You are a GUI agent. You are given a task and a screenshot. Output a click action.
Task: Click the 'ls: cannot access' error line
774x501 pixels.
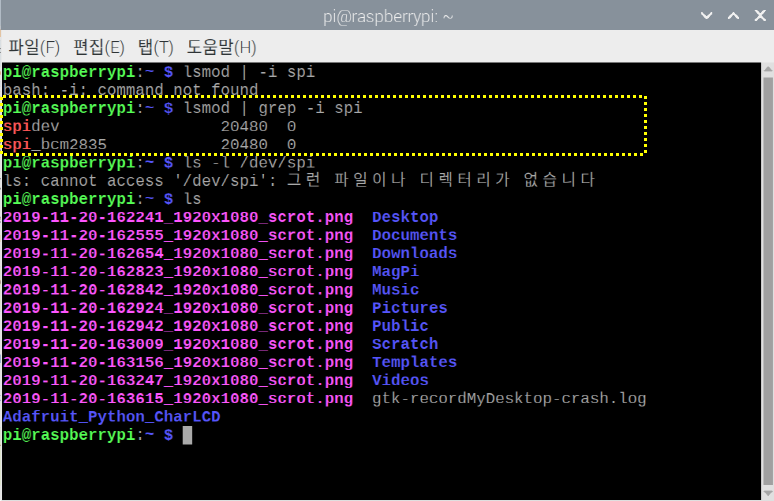coord(299,180)
